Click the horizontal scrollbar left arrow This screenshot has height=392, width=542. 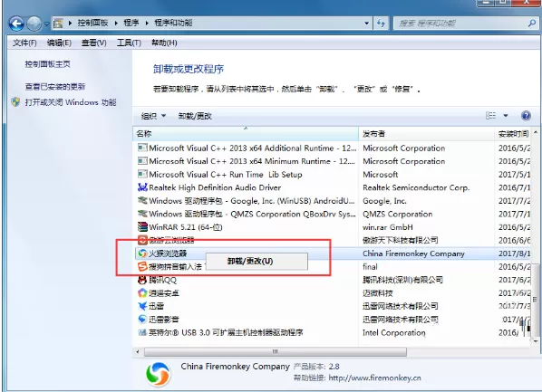[x=138, y=351]
